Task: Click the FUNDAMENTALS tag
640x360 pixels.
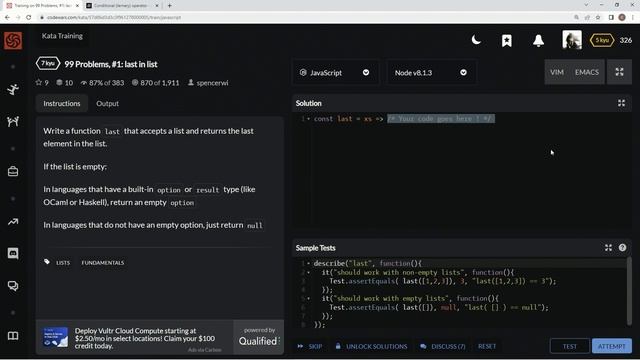Action: [x=102, y=262]
